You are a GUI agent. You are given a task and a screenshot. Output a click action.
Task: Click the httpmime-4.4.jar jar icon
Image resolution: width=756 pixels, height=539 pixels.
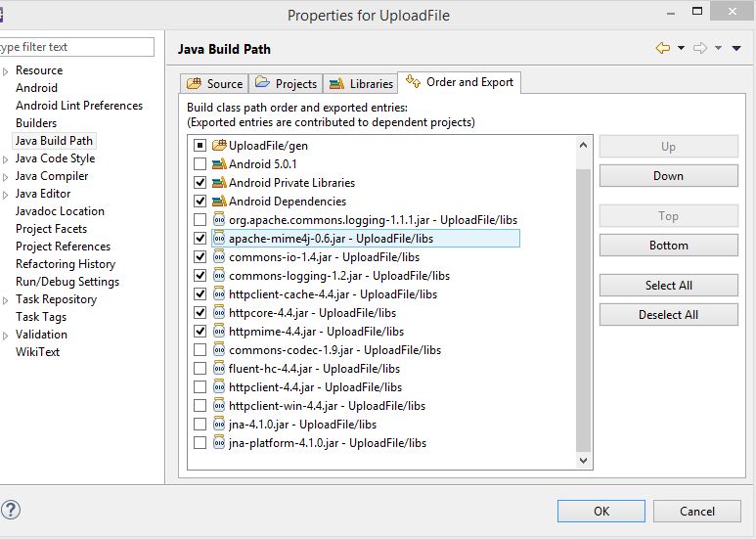point(219,331)
